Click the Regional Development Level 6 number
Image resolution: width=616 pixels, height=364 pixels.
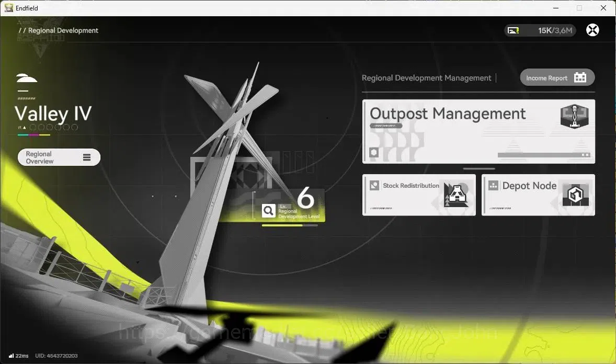pyautogui.click(x=305, y=198)
